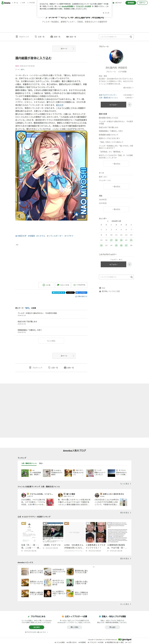The image size is (149, 644).
Task: Open the スパムを報告 footer link
Action: 60,642
